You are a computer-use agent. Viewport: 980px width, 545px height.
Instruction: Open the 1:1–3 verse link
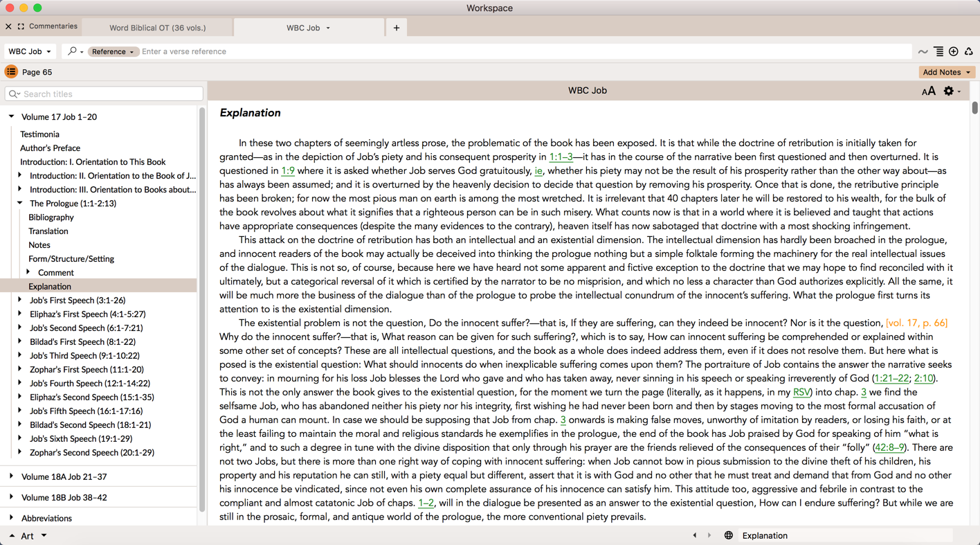tap(561, 157)
